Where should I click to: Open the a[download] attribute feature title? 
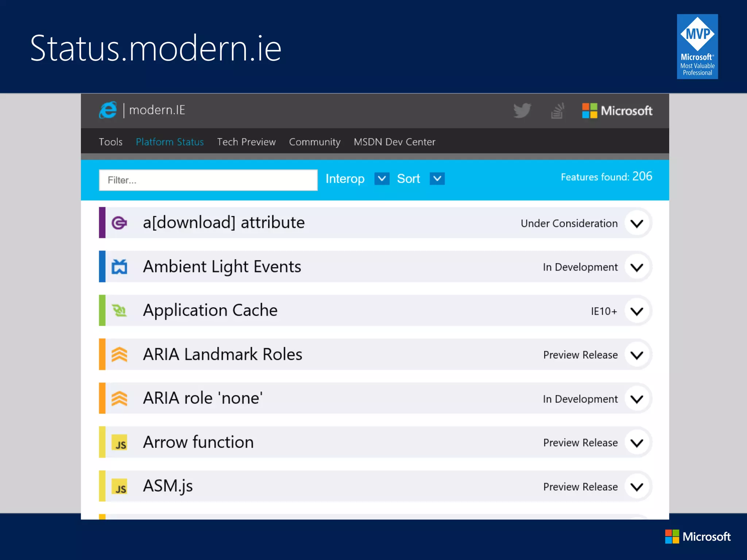[x=224, y=222]
